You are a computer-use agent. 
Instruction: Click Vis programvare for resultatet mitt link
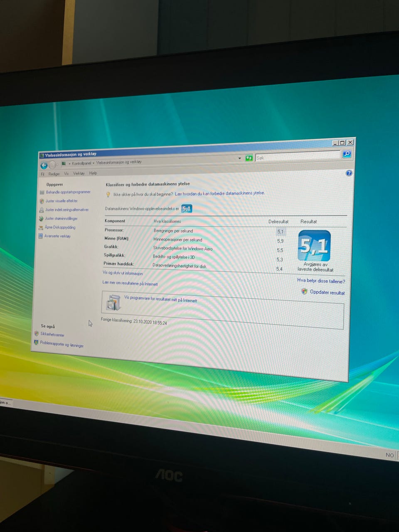(x=160, y=299)
